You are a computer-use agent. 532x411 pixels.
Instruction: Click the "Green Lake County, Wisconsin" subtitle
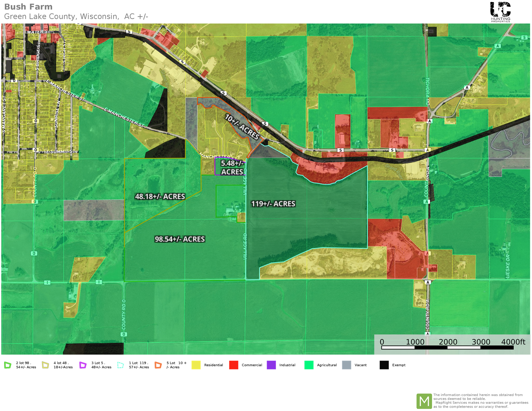coord(62,16)
